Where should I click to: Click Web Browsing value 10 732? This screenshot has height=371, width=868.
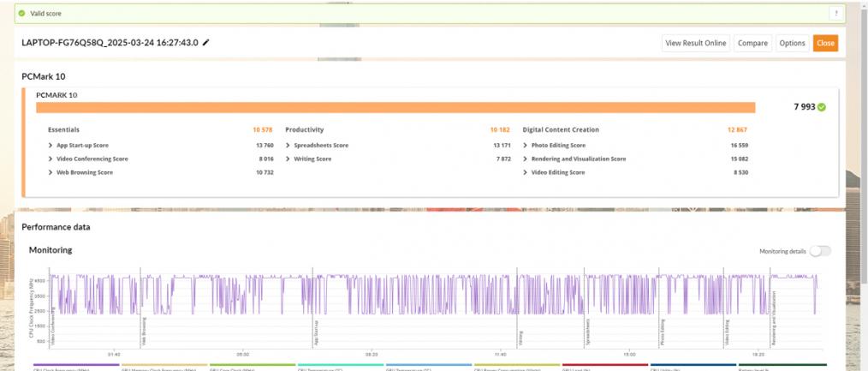point(265,173)
